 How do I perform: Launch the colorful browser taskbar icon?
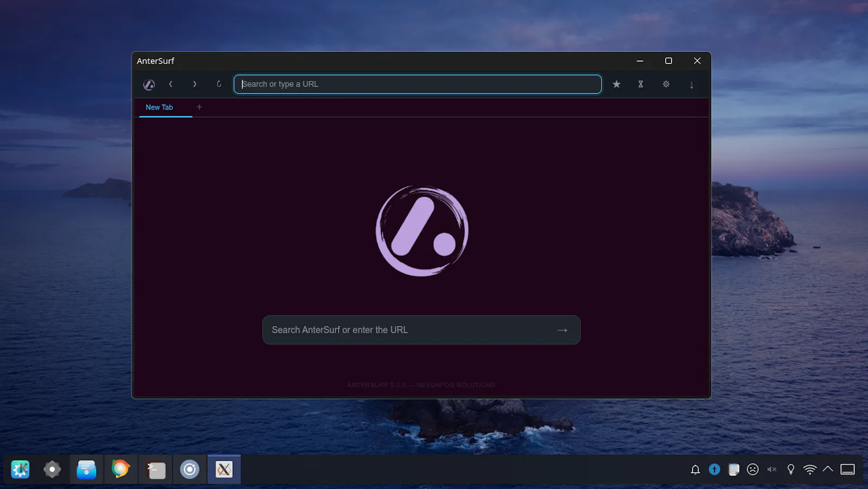click(x=121, y=469)
